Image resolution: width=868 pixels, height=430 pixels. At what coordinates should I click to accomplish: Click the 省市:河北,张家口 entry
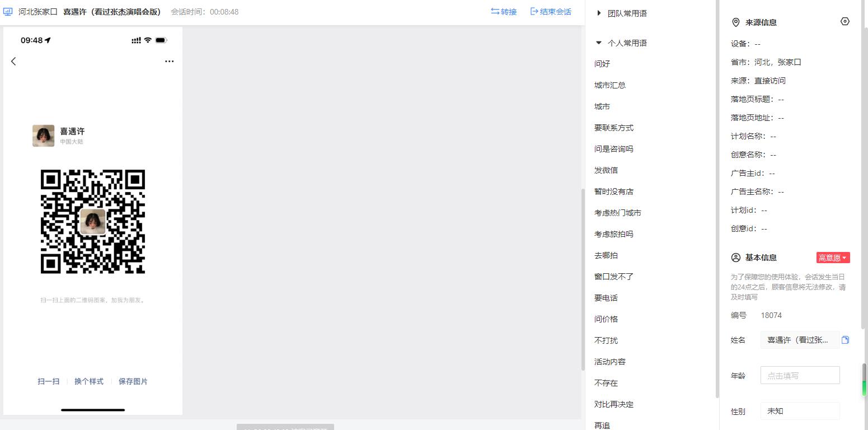(766, 62)
